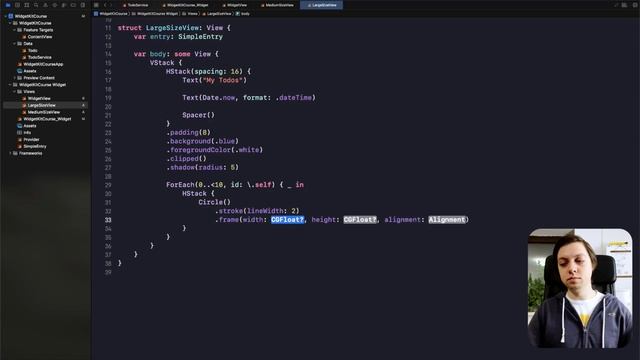Click the navigate forward arrow
The height and width of the screenshot is (360, 640).
click(x=111, y=5)
